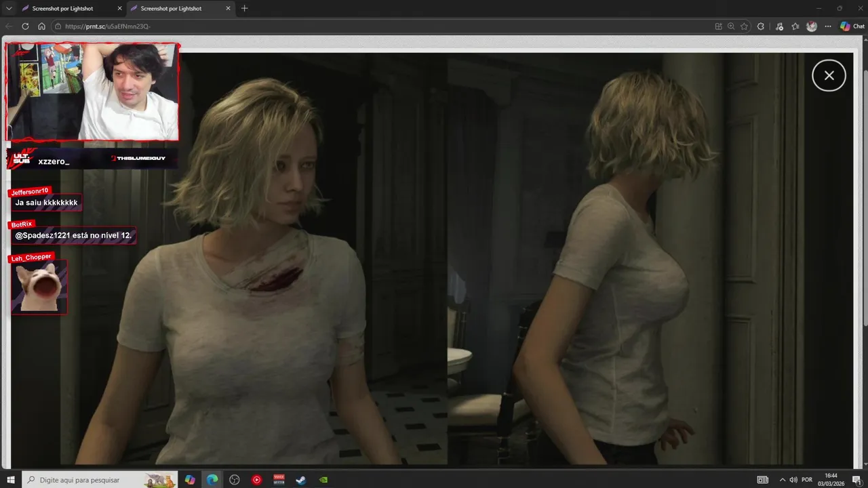Image resolution: width=868 pixels, height=488 pixels.
Task: Focus the address bar with prnt.sc URL
Action: pos(380,26)
